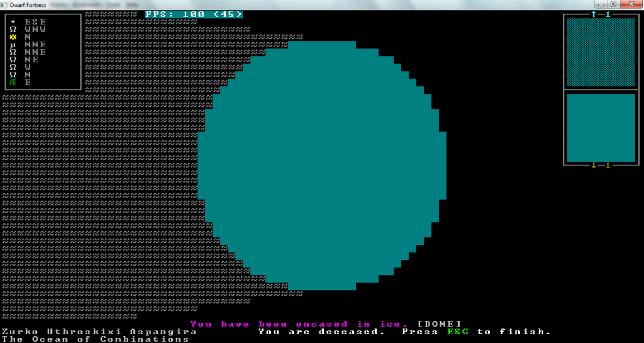Select the hatched upper z-level preview

601,52
